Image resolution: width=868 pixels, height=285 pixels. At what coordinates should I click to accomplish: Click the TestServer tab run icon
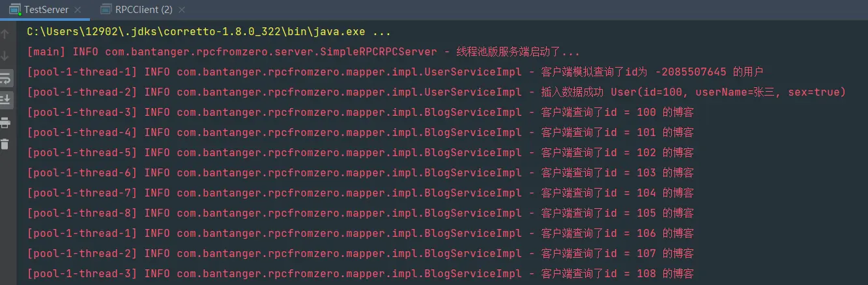pos(14,10)
